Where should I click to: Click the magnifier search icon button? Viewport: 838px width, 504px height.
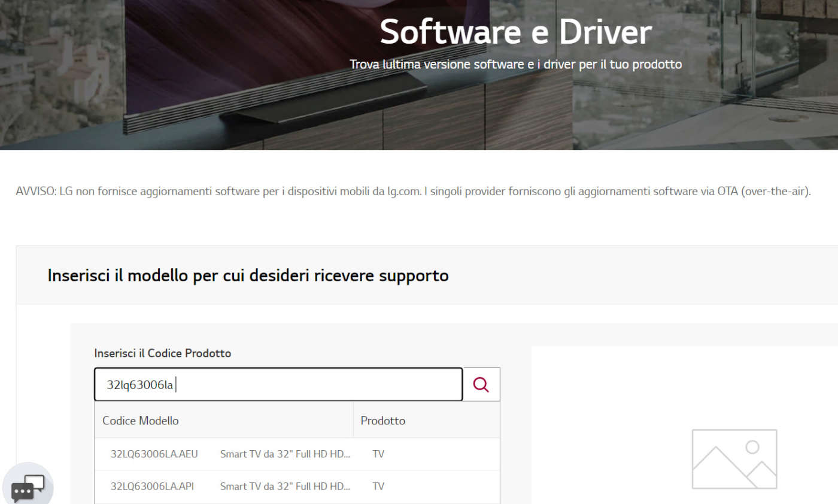pyautogui.click(x=481, y=384)
